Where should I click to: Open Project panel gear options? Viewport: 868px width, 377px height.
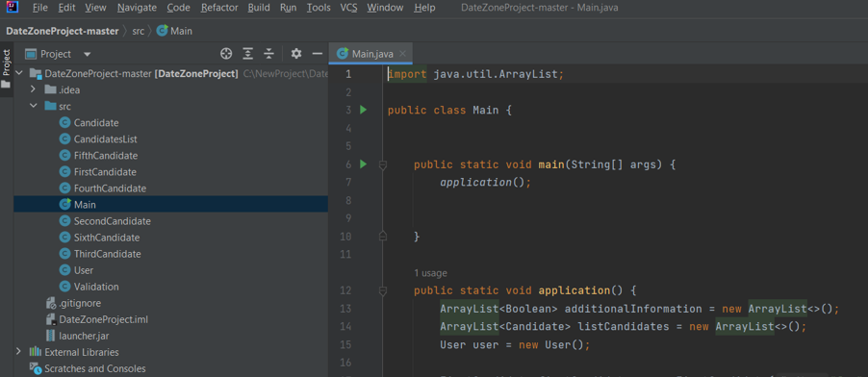[296, 54]
